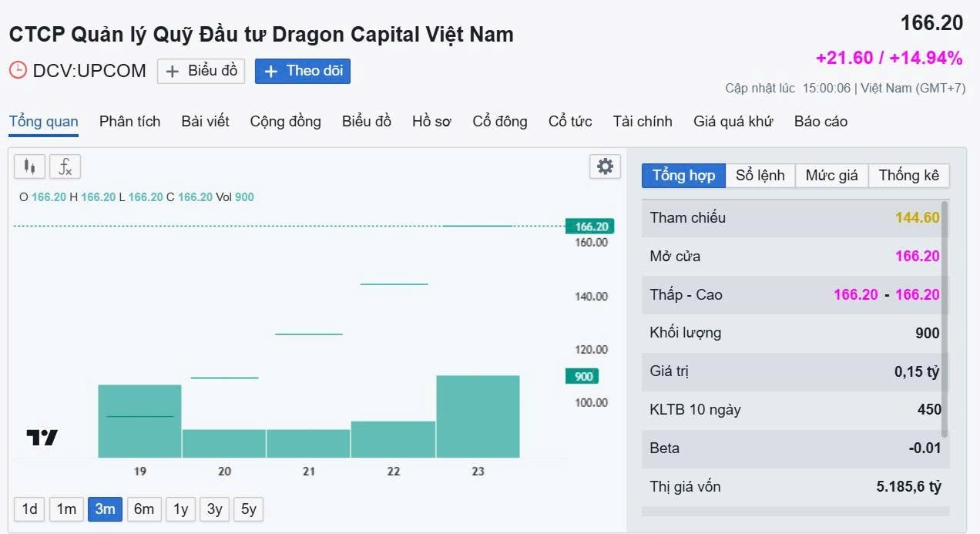
Task: Open chart settings gear icon
Action: click(x=605, y=166)
